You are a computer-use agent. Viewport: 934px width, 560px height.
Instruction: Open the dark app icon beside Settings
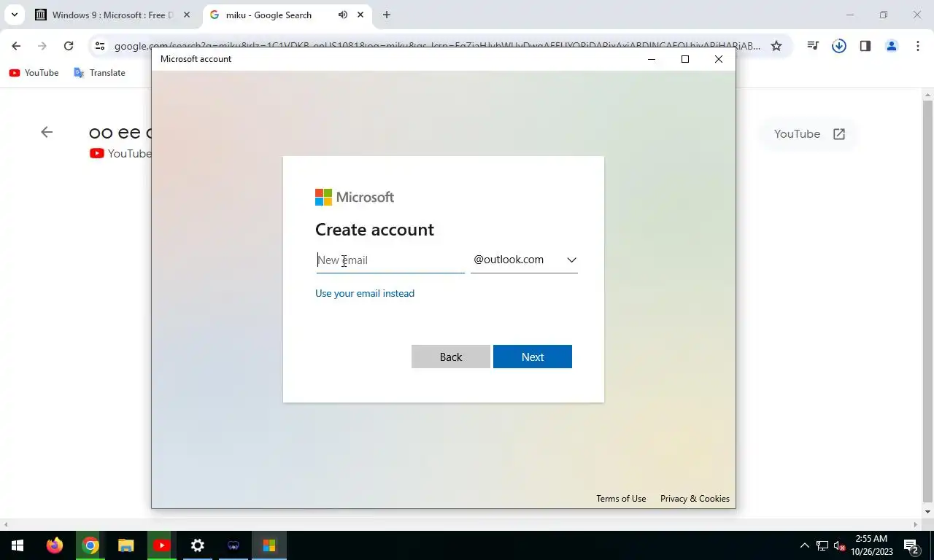click(233, 545)
